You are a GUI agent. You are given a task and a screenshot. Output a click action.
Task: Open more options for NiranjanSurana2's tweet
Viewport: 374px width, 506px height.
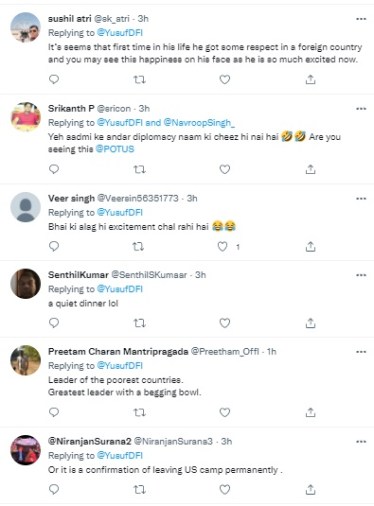361,442
